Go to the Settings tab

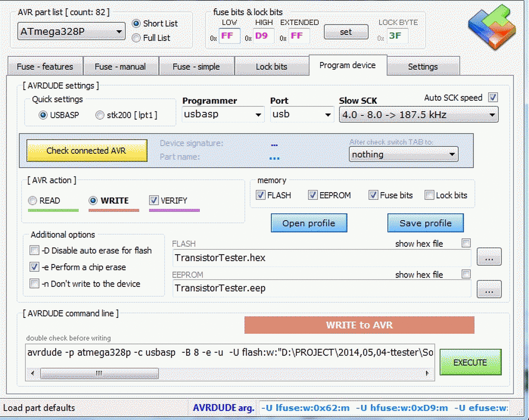(423, 67)
